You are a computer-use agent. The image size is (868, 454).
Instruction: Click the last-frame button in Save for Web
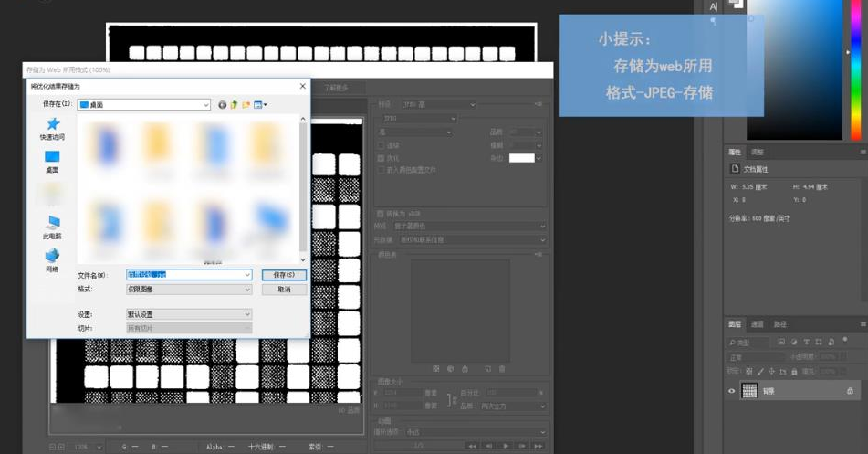point(539,446)
